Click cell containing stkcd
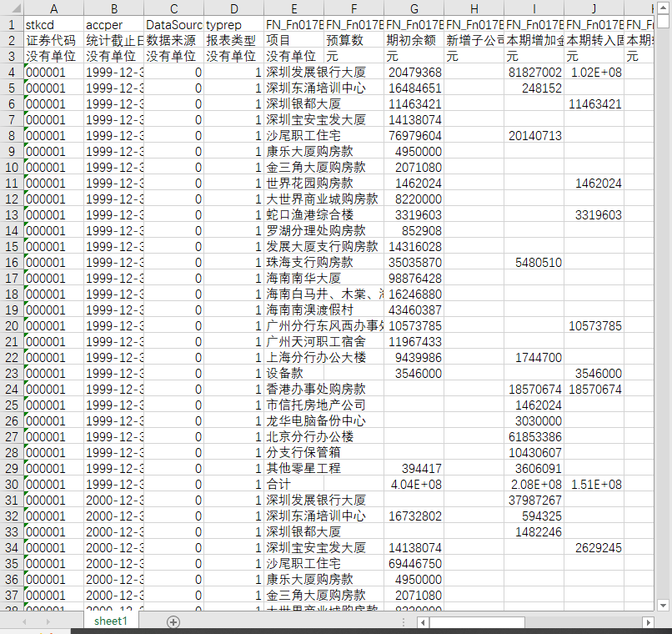672x634 pixels. point(53,24)
